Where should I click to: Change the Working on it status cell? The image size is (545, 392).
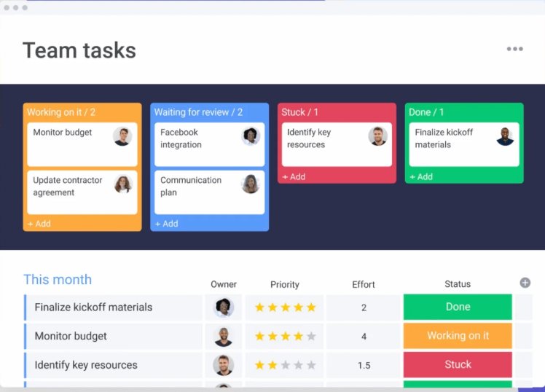(x=458, y=336)
